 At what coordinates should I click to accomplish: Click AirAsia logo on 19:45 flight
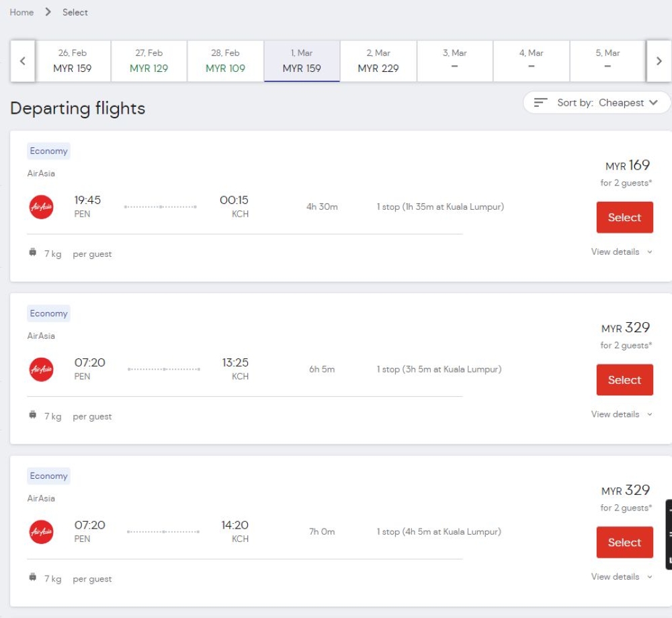(x=42, y=206)
